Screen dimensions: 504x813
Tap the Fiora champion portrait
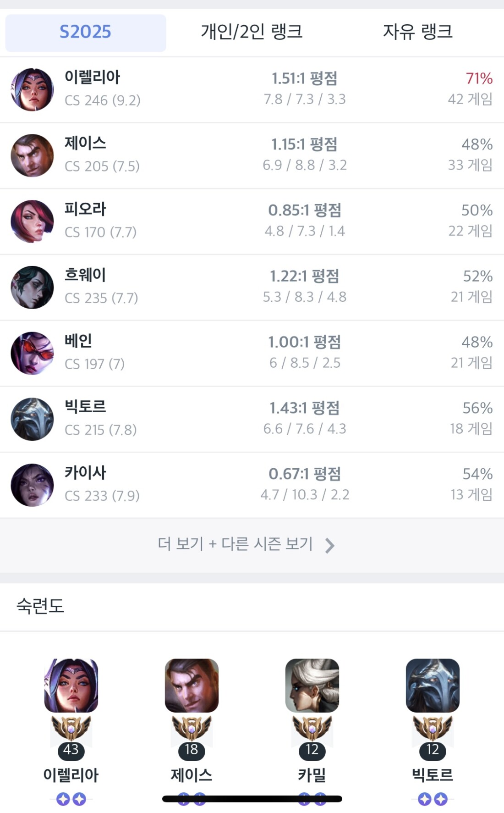click(x=32, y=221)
